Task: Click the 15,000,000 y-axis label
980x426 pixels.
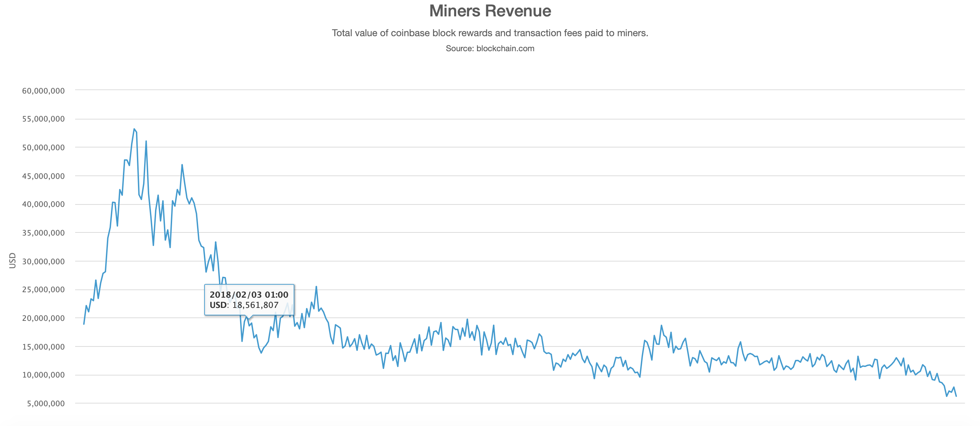Action: 43,346
